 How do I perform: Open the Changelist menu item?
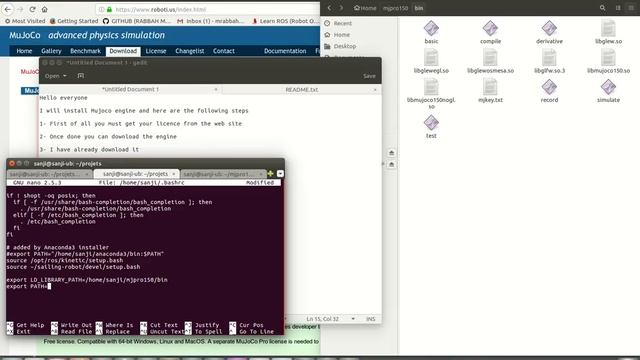point(189,51)
